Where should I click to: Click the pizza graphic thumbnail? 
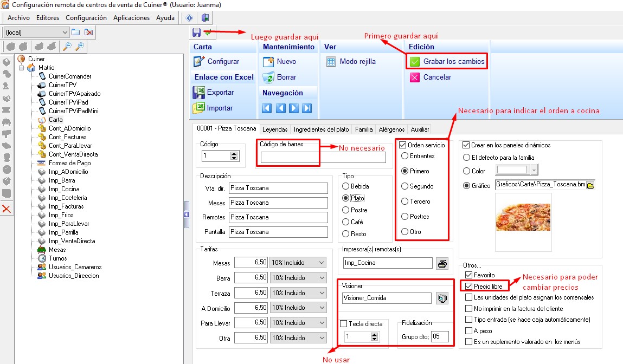pyautogui.click(x=523, y=217)
